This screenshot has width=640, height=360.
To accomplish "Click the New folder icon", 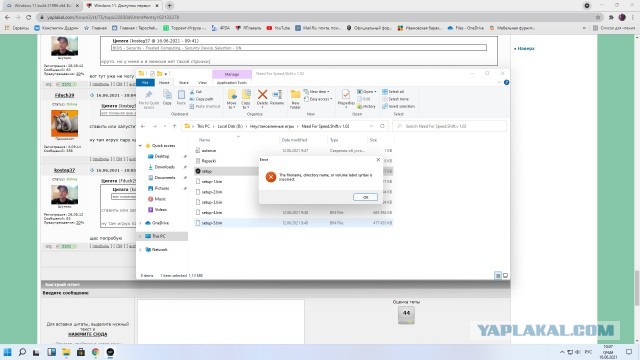I will tap(296, 95).
